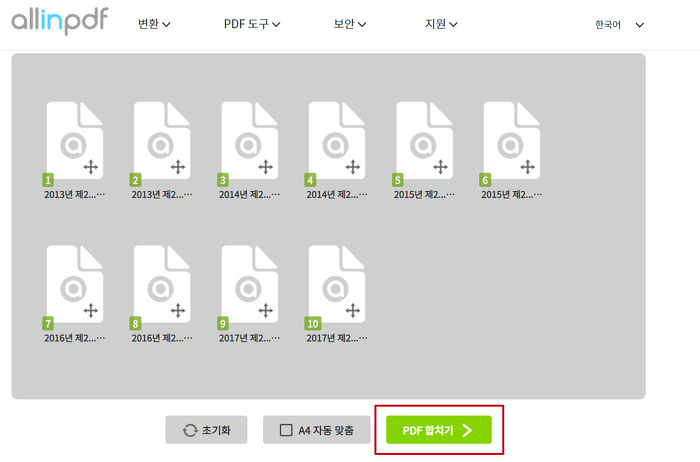This screenshot has height=462, width=700.
Task: Click the move handle on file 5
Action: pos(440,167)
